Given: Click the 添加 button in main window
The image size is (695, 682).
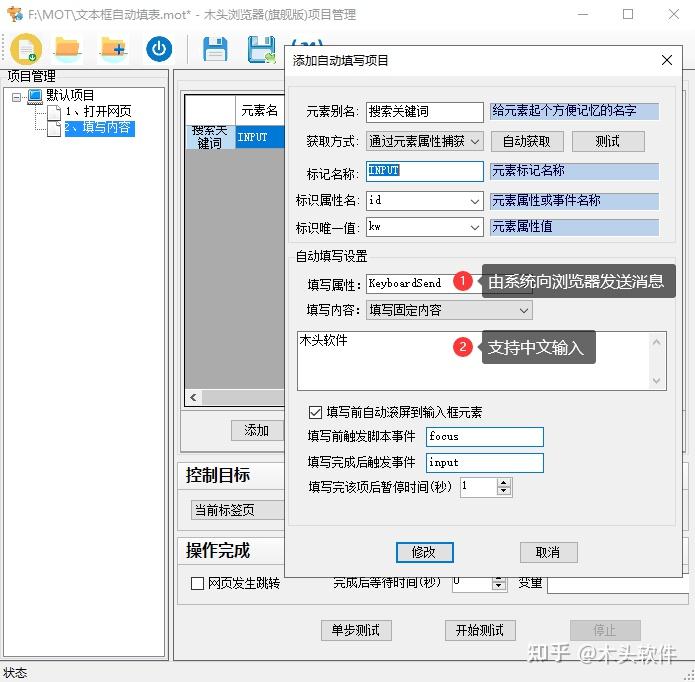Looking at the screenshot, I should (x=257, y=430).
